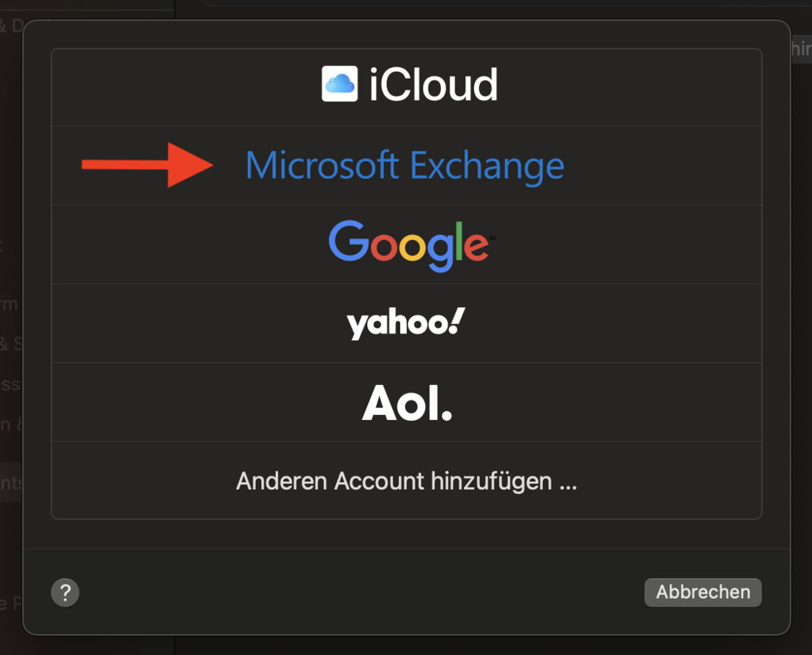Click the sidebar item showing 'n &'
Screen dimensions: 812x655
(11, 424)
